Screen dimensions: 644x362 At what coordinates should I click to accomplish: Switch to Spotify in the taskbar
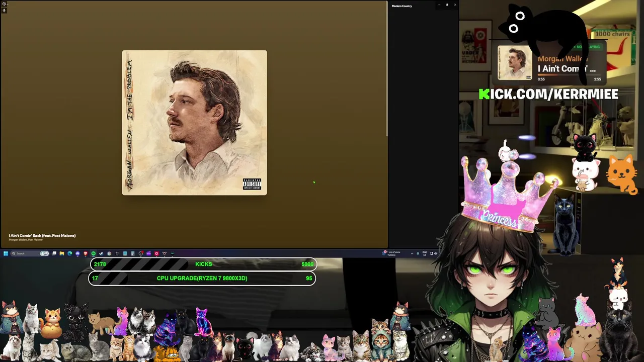93,253
